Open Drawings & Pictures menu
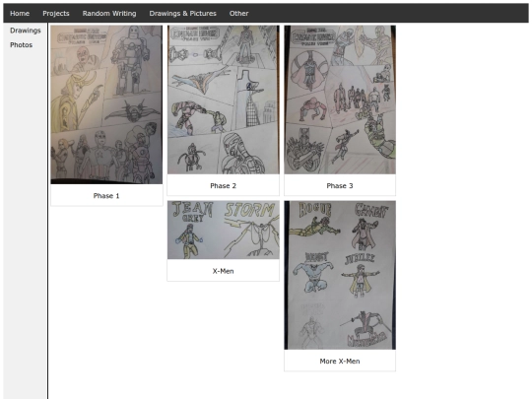Screen dimensions: 532x399 (x=183, y=13)
